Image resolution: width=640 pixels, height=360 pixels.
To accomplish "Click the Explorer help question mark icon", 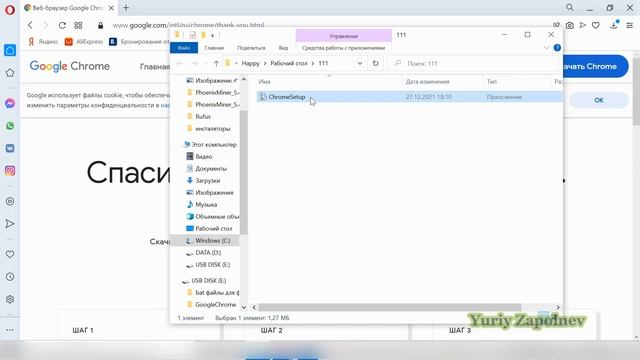I will (x=557, y=48).
